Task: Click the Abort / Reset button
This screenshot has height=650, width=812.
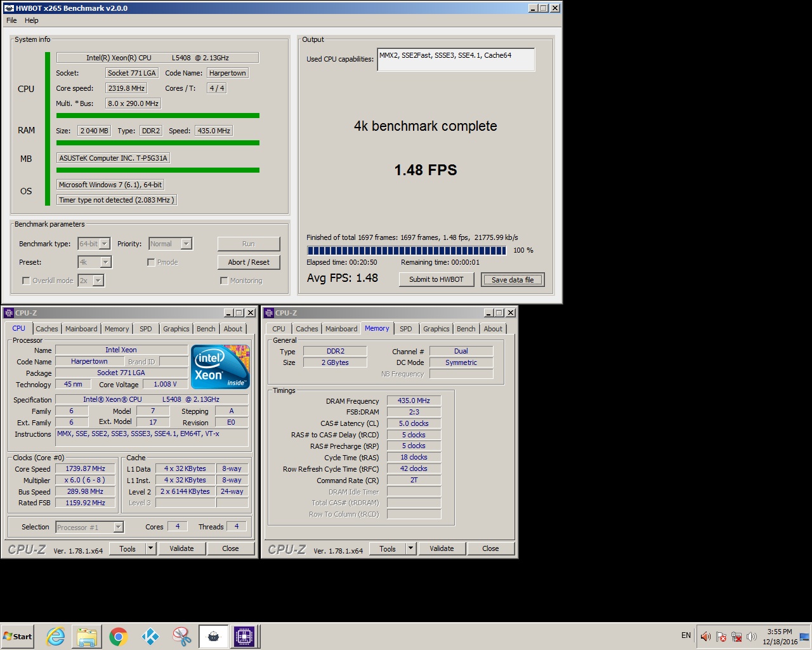Action: tap(249, 262)
